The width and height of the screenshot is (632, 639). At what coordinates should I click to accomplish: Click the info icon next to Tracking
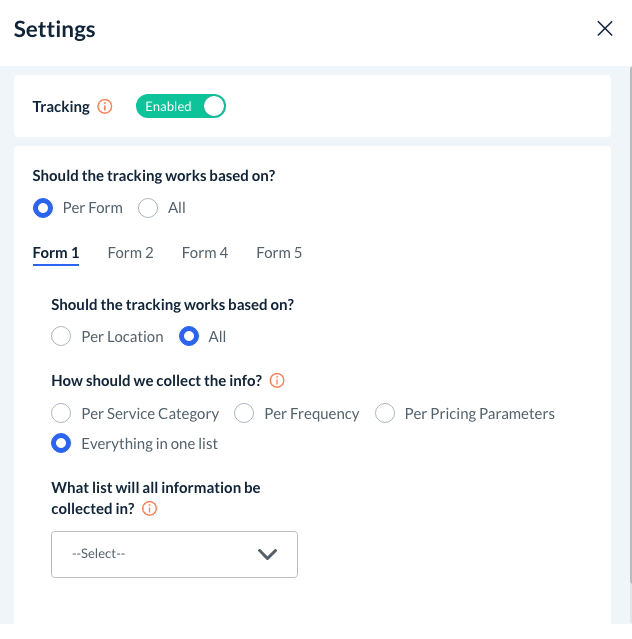(105, 107)
